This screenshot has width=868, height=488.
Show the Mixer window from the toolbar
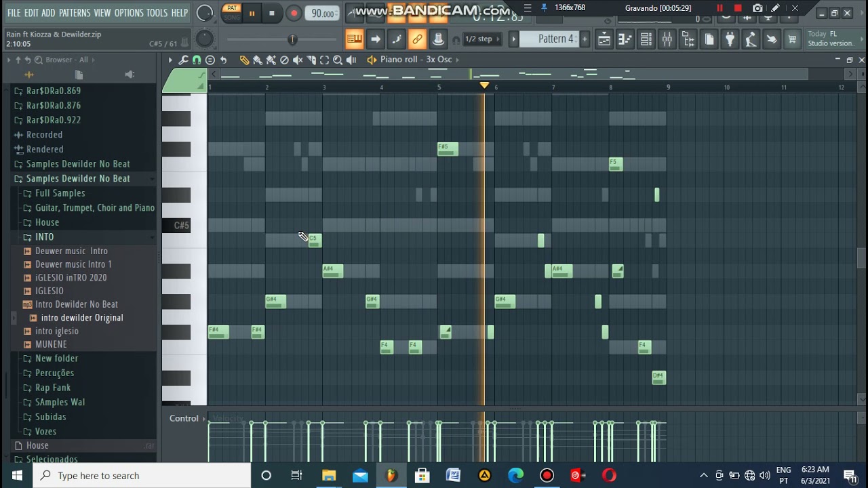[667, 39]
